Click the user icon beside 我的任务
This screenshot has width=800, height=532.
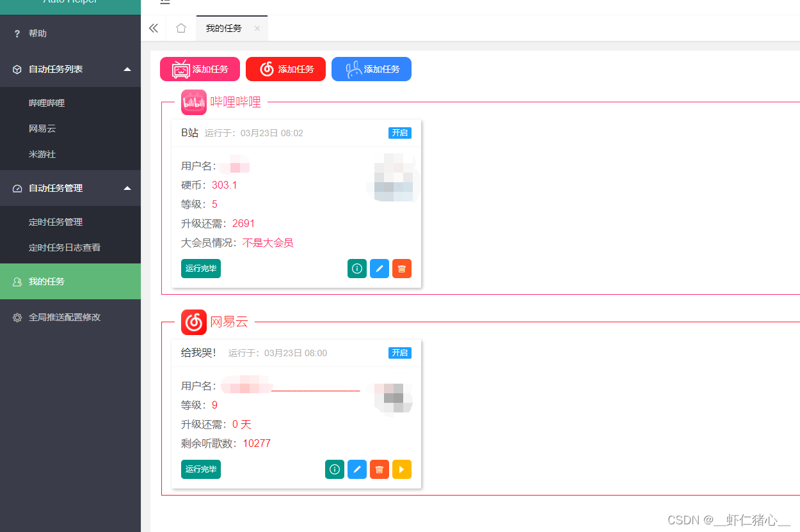tap(17, 281)
